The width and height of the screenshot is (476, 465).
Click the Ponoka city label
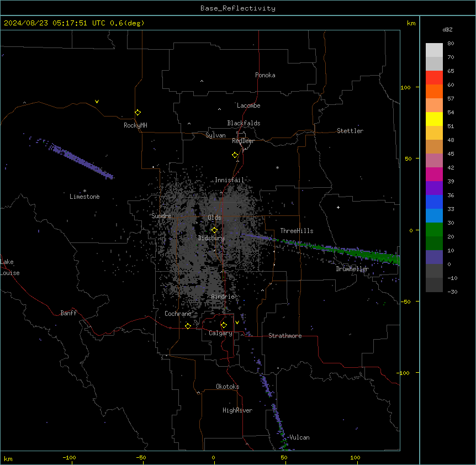(x=265, y=75)
